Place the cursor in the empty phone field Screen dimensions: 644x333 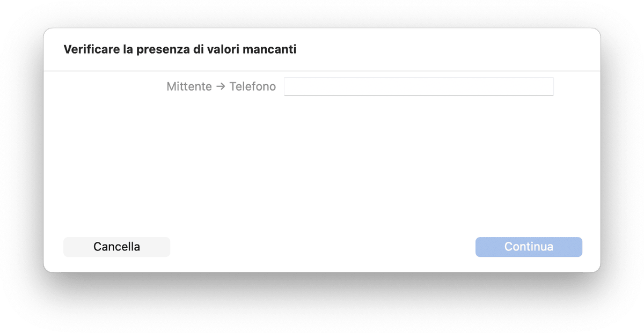(419, 86)
